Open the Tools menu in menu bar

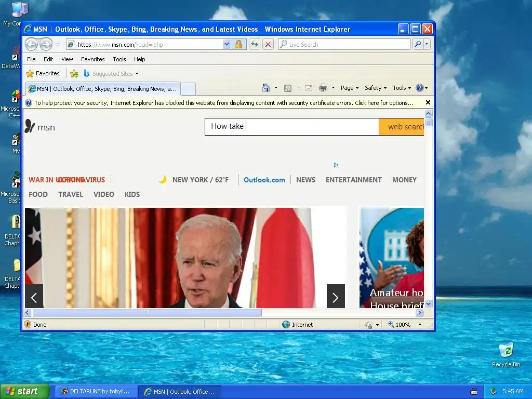tap(119, 59)
